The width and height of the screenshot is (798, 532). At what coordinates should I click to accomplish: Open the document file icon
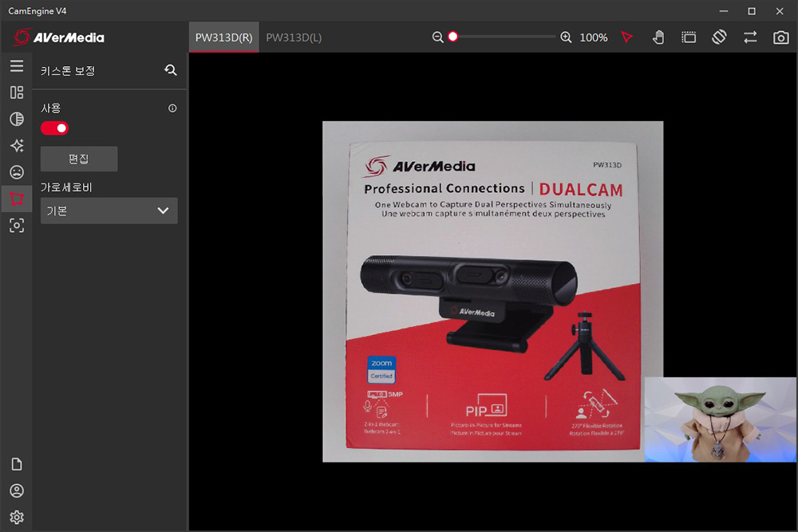[x=17, y=464]
